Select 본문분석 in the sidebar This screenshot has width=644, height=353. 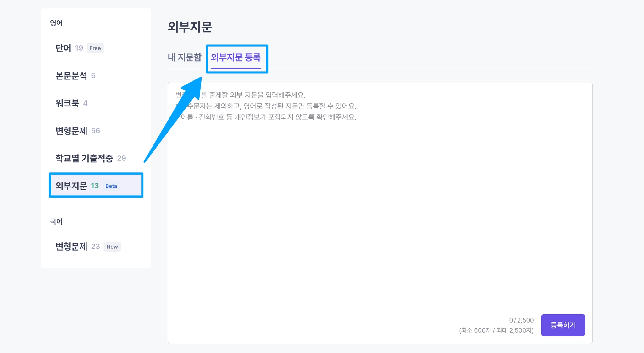coord(71,76)
